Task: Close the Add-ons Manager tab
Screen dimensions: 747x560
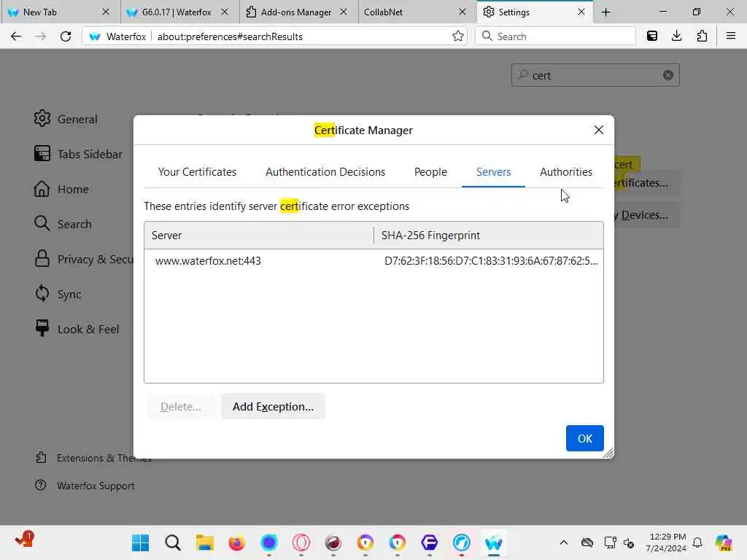Action: (x=344, y=12)
